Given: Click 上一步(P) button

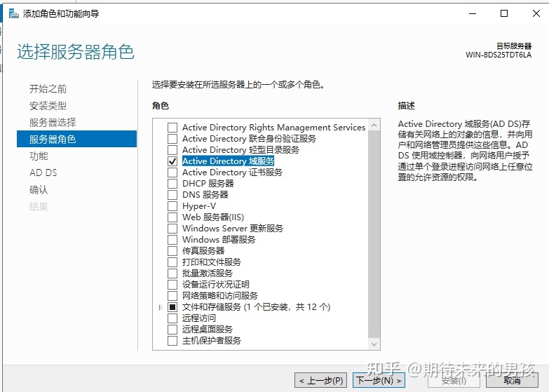Looking at the screenshot, I should pyautogui.click(x=320, y=381).
